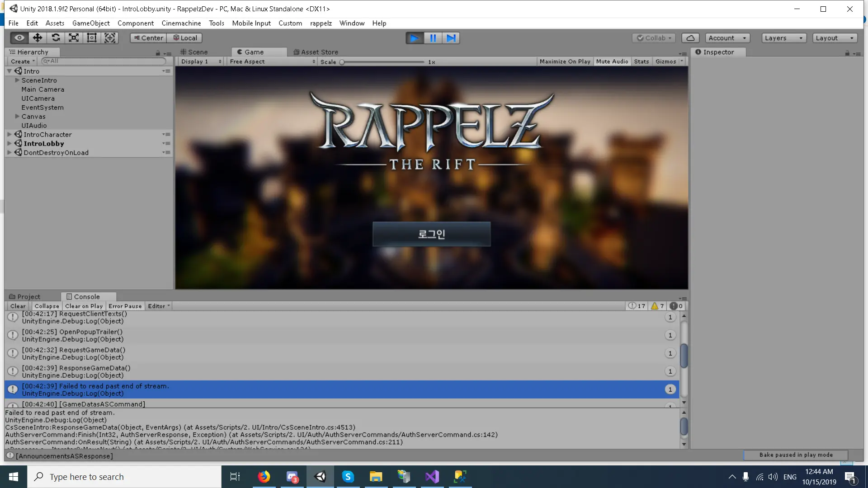
Task: Select the Hand view tool
Action: click(19, 38)
